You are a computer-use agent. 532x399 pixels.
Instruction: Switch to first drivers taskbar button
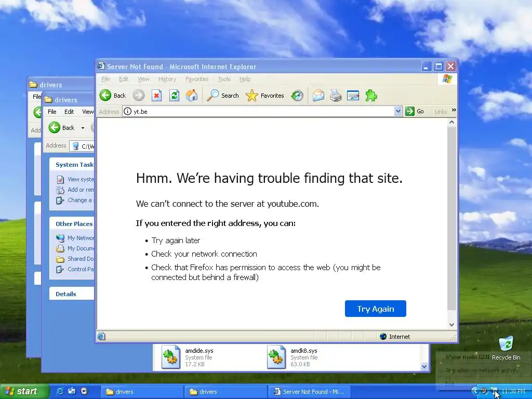[141, 392]
